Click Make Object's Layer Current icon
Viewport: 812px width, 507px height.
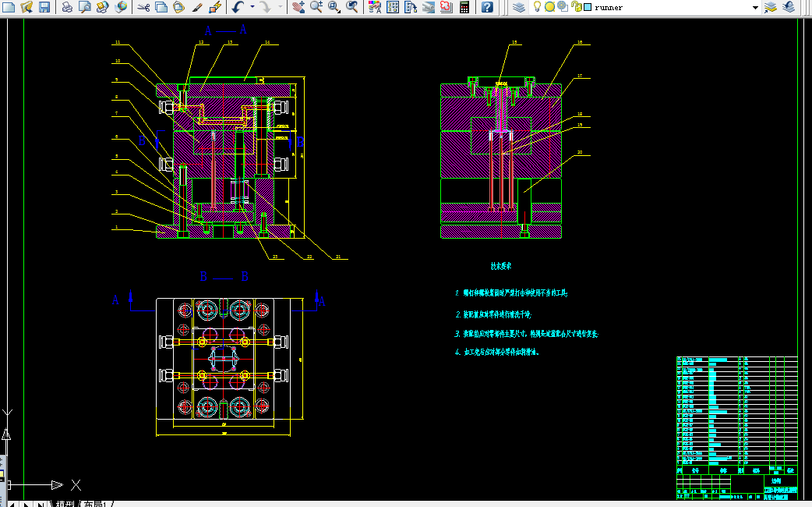pyautogui.click(x=770, y=7)
